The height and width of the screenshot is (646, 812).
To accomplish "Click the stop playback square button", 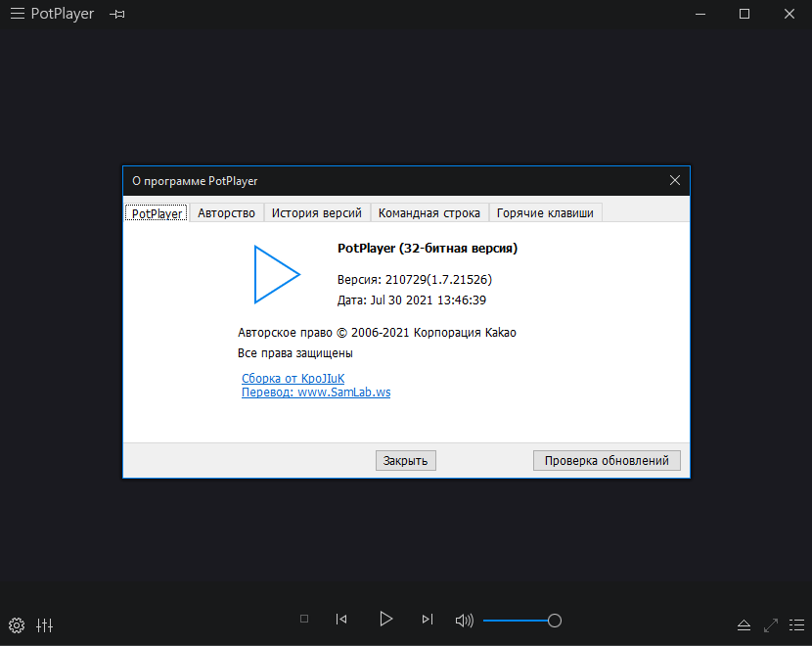I will click(304, 619).
